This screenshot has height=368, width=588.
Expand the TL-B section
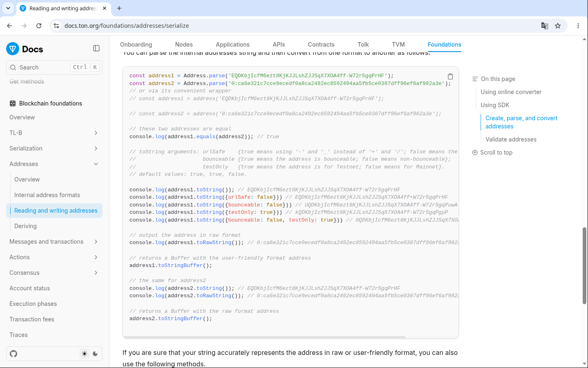pyautogui.click(x=96, y=133)
